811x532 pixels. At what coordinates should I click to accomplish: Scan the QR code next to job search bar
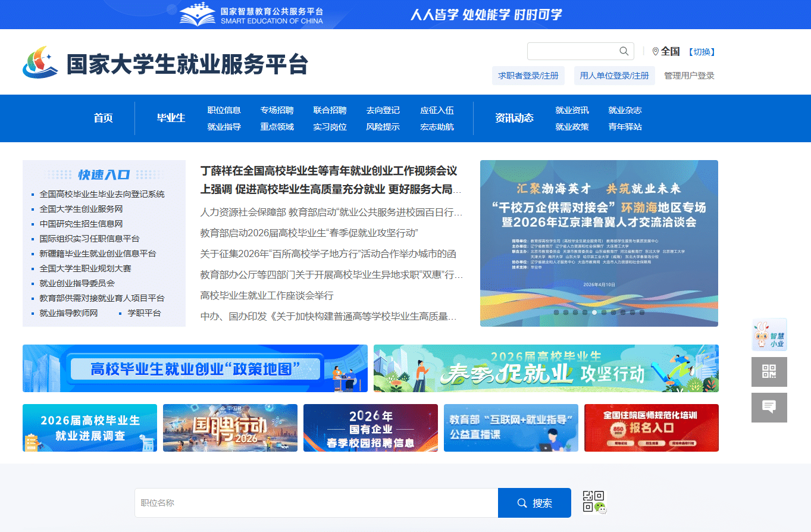[595, 502]
